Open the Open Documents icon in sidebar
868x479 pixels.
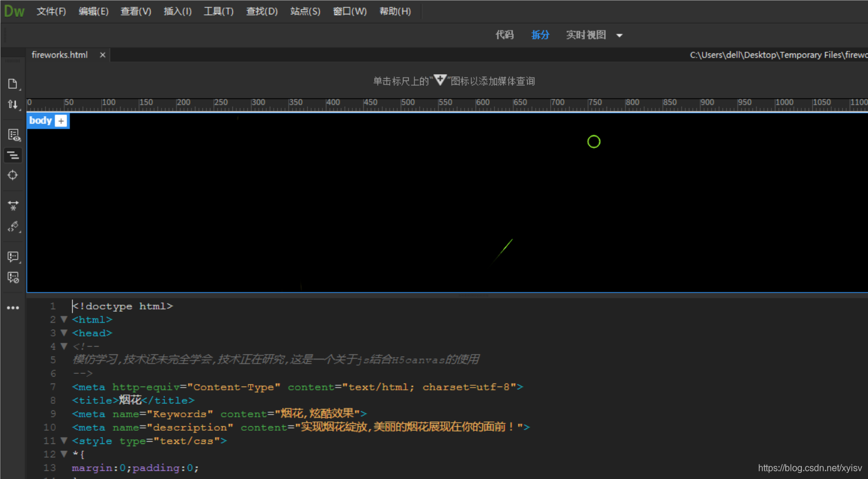(13, 84)
